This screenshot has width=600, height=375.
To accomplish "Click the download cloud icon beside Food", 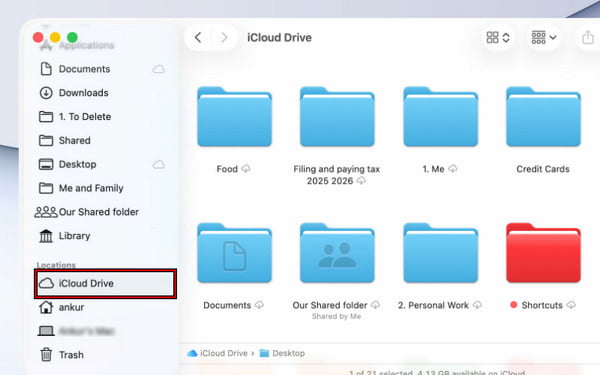I will pos(246,168).
